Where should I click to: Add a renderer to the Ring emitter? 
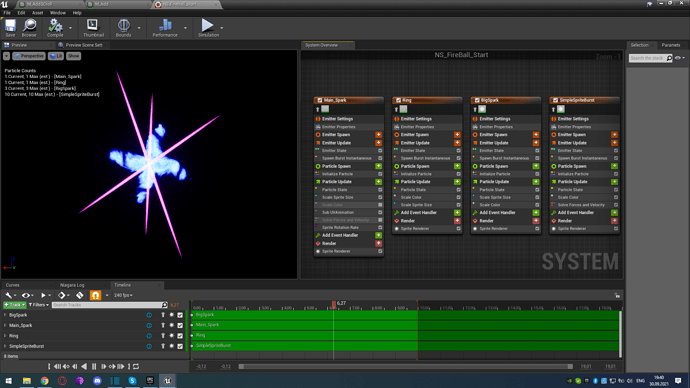click(x=457, y=221)
